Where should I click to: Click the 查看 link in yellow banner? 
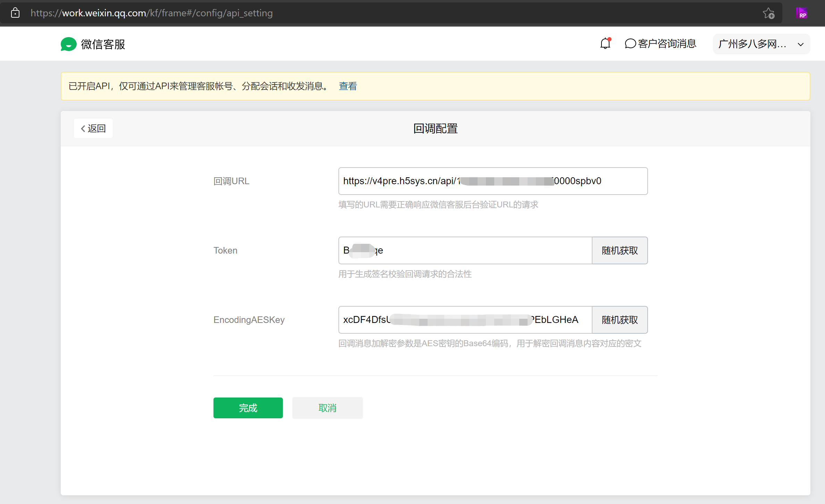coord(348,86)
